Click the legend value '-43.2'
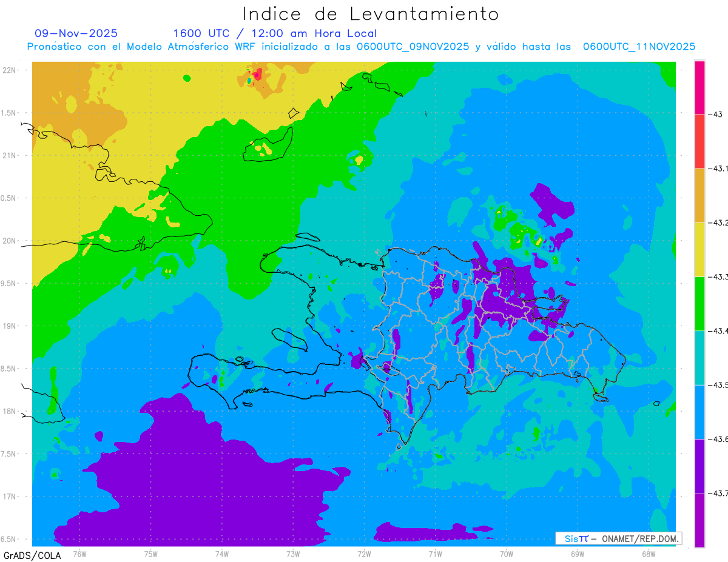 pos(718,222)
